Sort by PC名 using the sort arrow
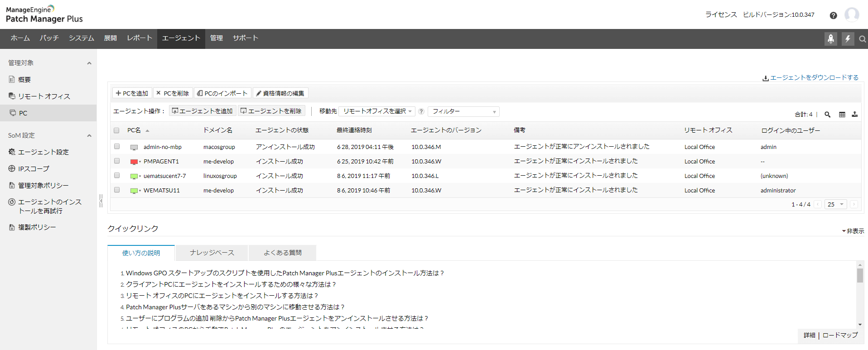 (x=147, y=130)
